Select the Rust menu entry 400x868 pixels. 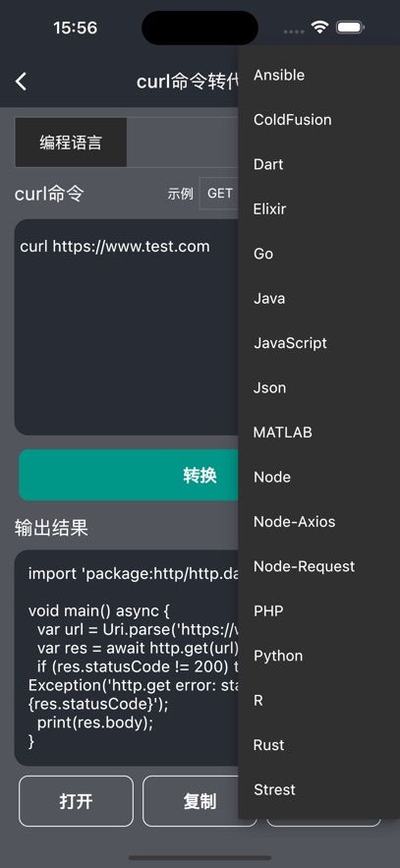pos(319,745)
